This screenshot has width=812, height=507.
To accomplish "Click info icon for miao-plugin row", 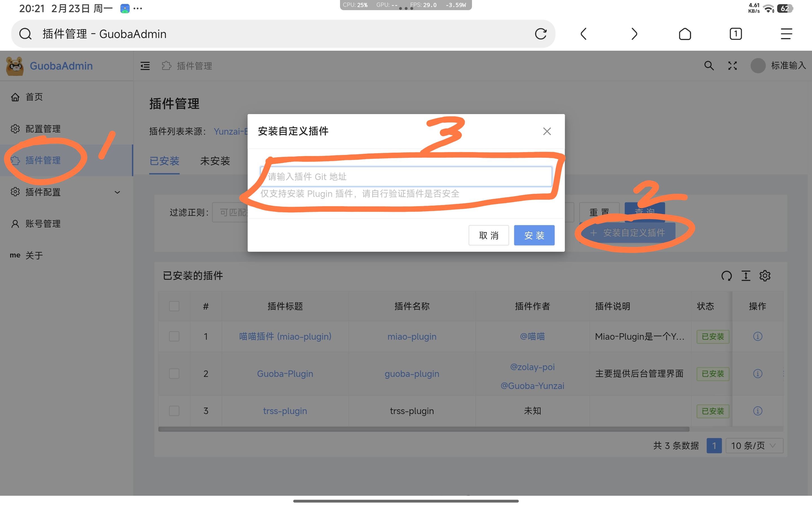I will point(757,336).
